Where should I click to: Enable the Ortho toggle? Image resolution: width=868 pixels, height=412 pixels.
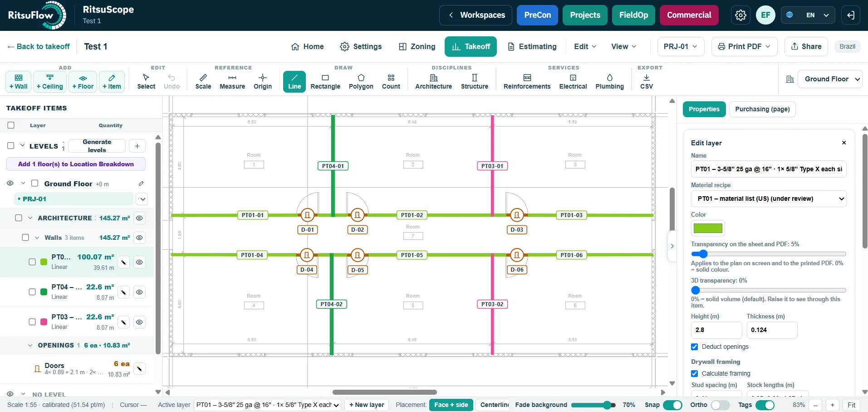(x=720, y=405)
